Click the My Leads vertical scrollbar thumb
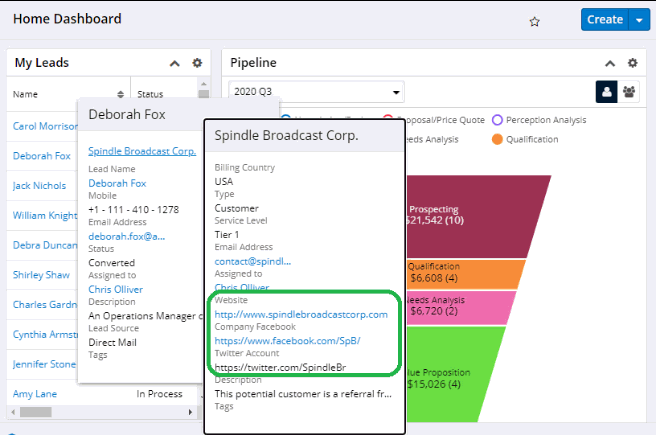This screenshot has height=435, width=656. pos(204,94)
